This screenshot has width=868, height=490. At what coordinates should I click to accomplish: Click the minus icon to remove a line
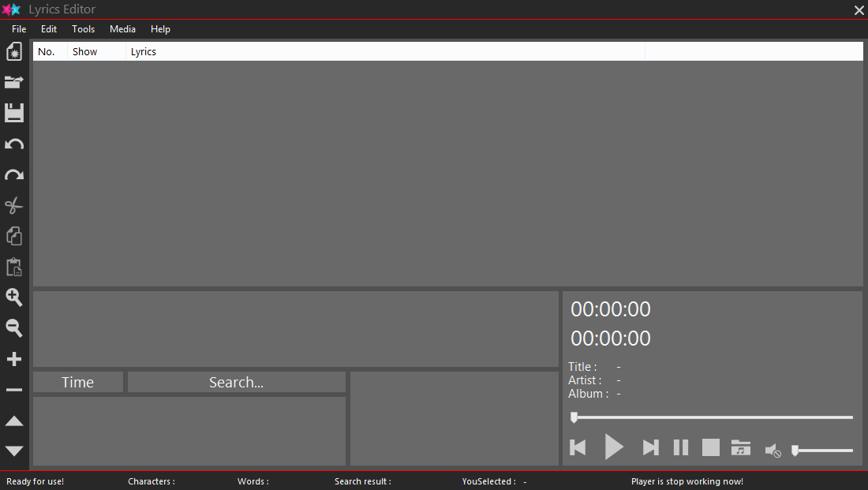[13, 389]
